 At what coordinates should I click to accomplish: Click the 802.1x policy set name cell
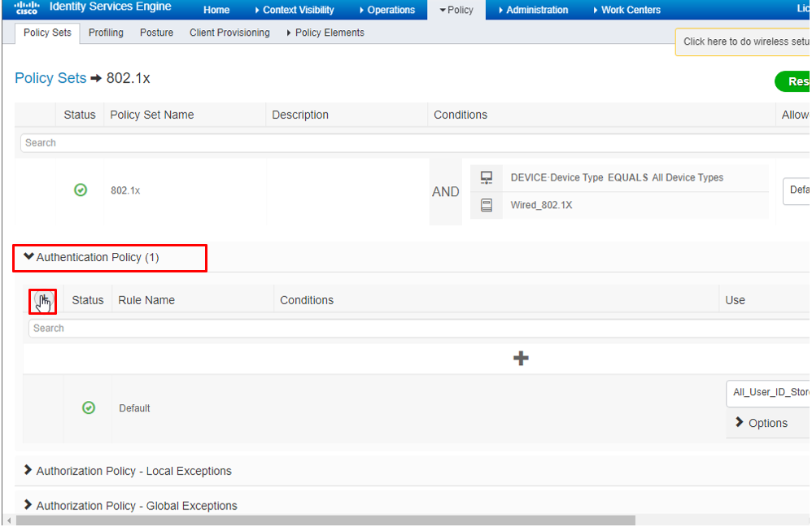[x=125, y=190]
